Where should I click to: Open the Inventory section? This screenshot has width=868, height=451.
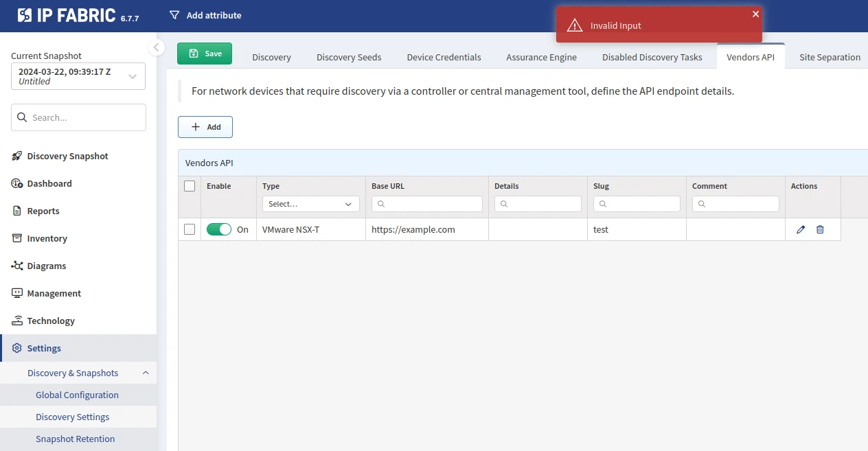46,238
